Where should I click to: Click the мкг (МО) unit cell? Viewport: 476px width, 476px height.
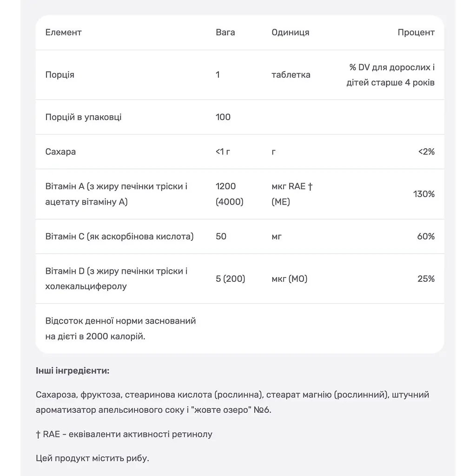tap(290, 279)
